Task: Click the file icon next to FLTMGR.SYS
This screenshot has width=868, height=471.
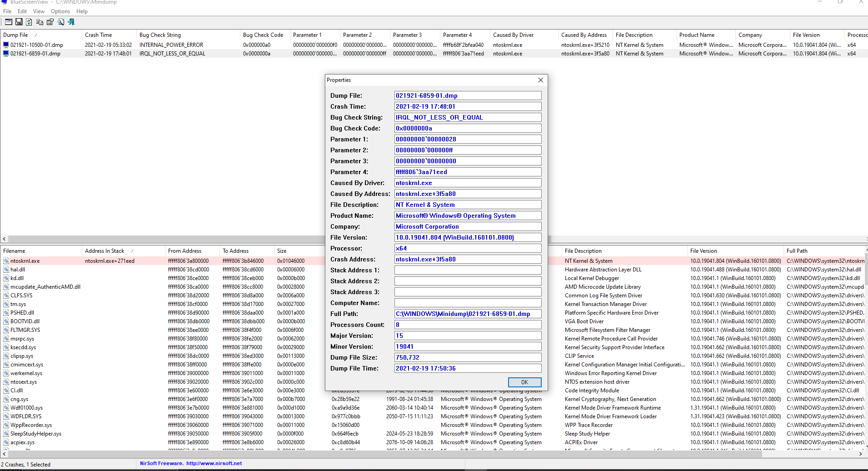Action: [x=6, y=330]
